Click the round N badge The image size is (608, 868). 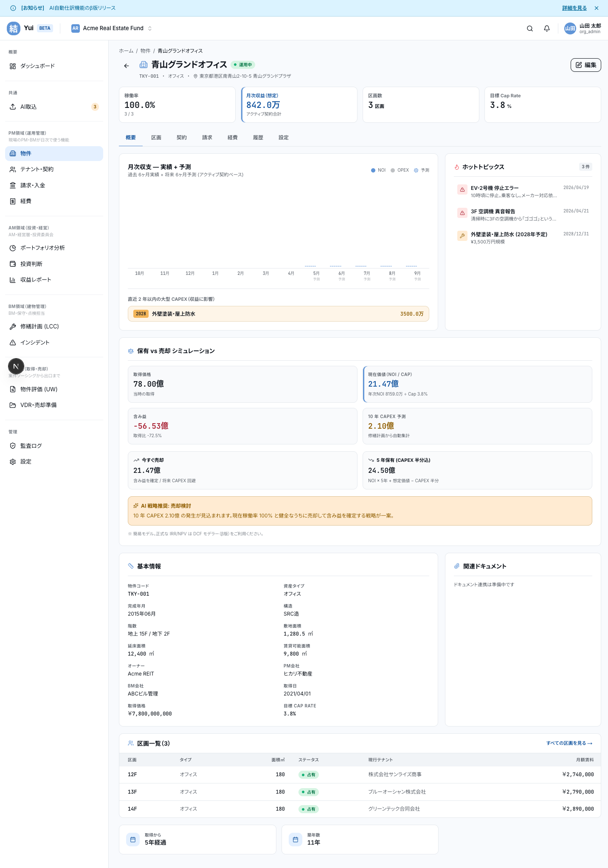coord(16,366)
